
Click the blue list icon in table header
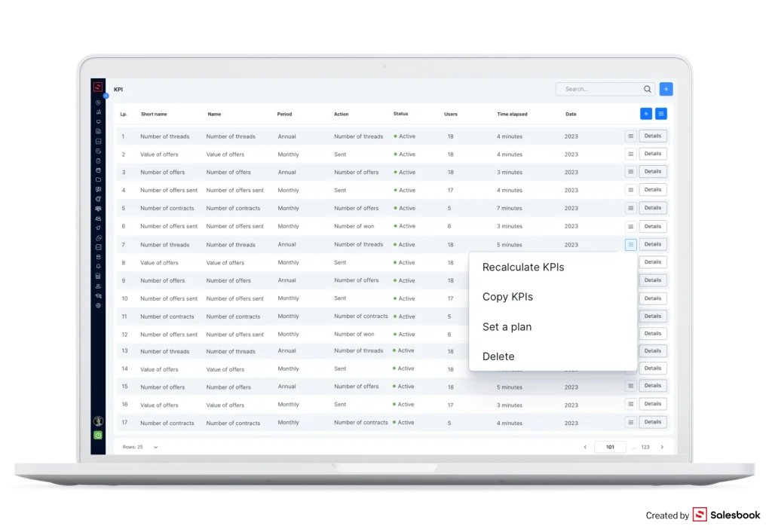(x=660, y=114)
